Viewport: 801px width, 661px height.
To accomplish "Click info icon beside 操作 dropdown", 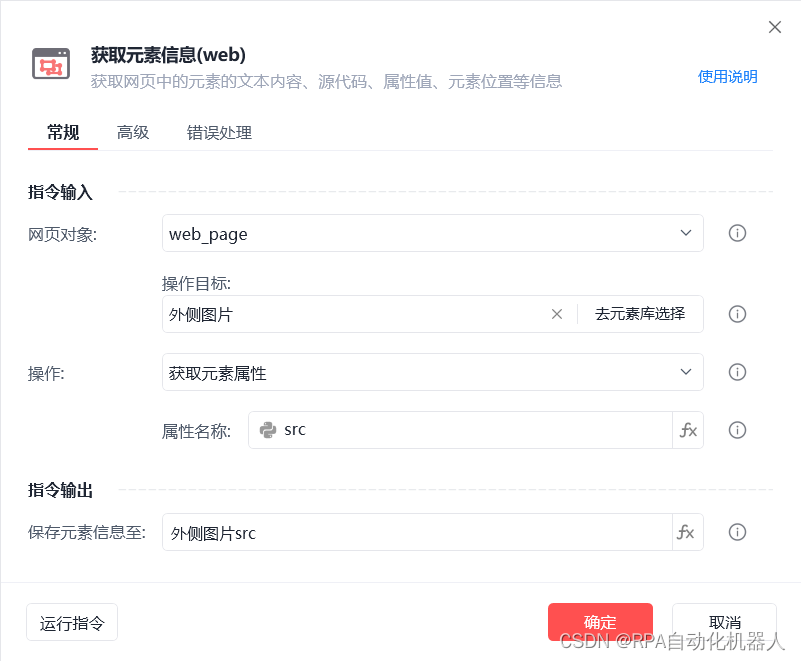I will pyautogui.click(x=738, y=372).
